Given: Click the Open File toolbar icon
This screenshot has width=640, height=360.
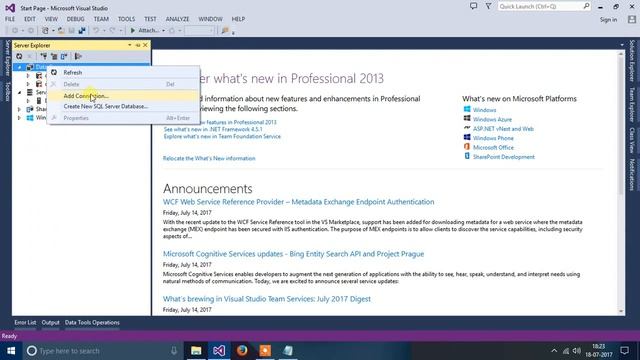Looking at the screenshot, I should click(x=61, y=31).
